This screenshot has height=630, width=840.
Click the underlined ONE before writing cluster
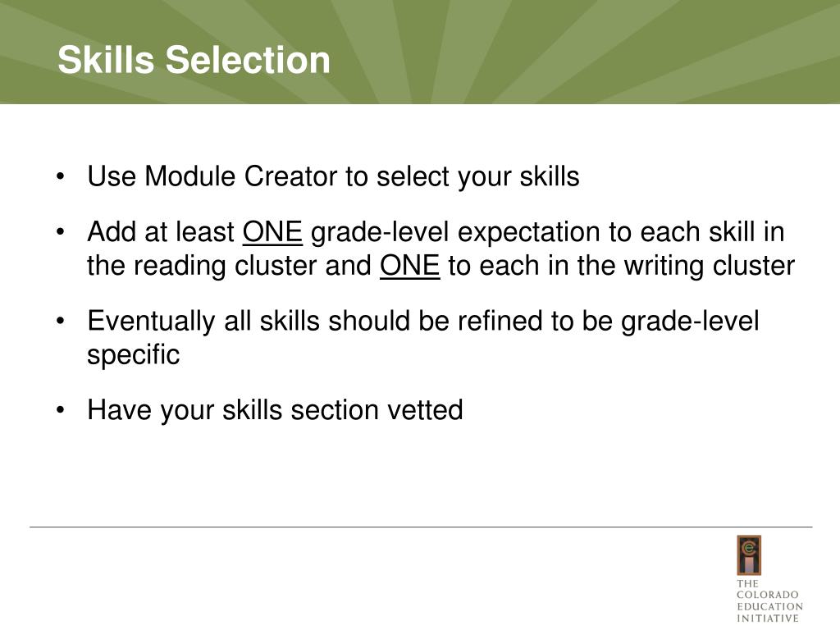point(410,266)
